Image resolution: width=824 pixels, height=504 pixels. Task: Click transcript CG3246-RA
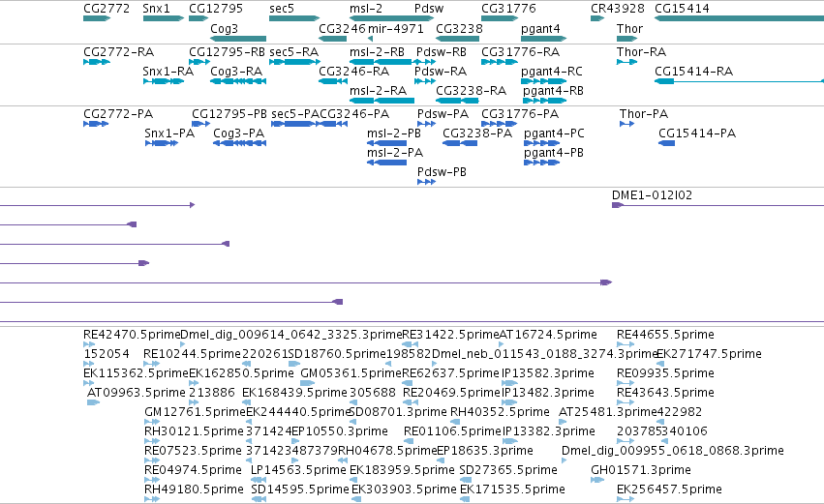click(333, 81)
